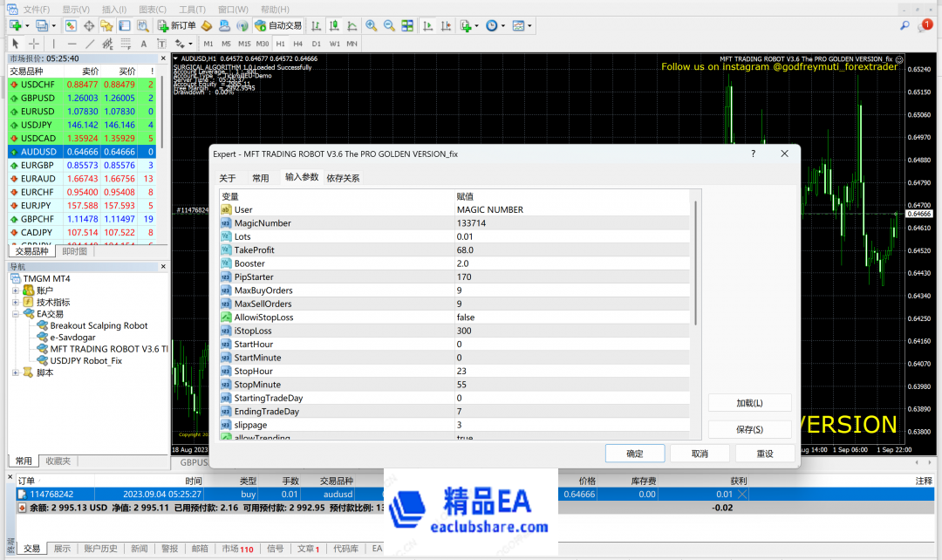Select the crosshair cursor tool
This screenshot has height=560, width=942.
(34, 44)
